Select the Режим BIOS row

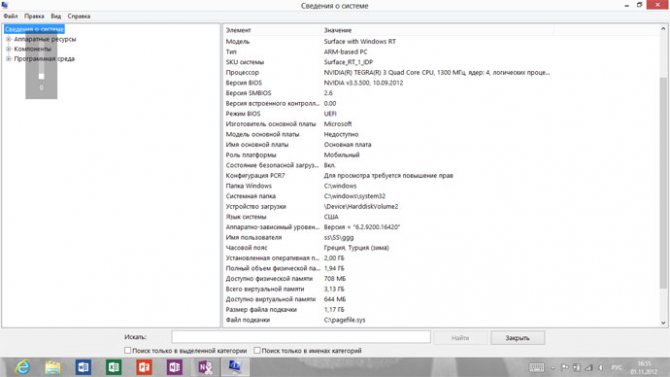point(441,114)
